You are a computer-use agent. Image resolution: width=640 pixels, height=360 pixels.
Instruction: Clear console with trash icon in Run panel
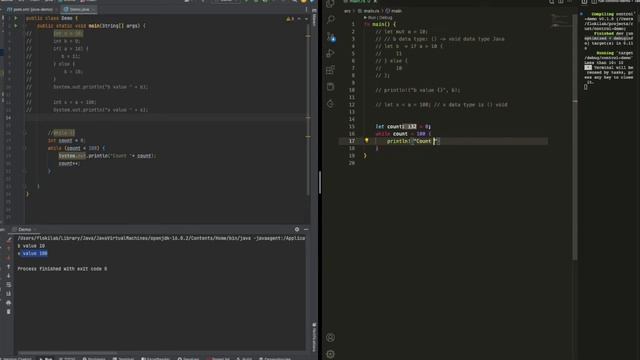[9, 311]
